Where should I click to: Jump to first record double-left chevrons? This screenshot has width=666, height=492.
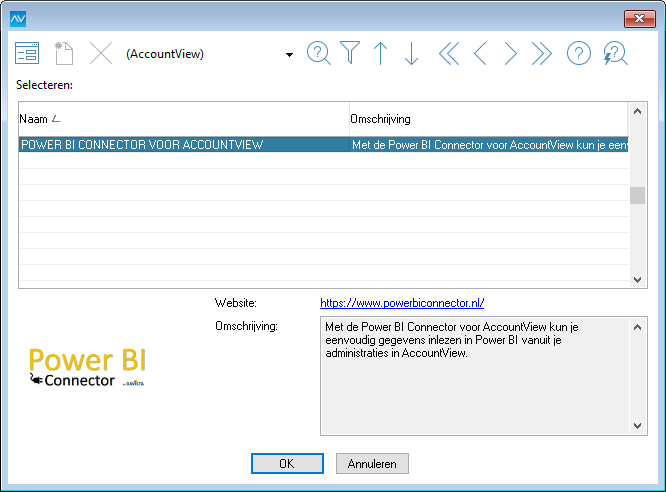pos(449,53)
